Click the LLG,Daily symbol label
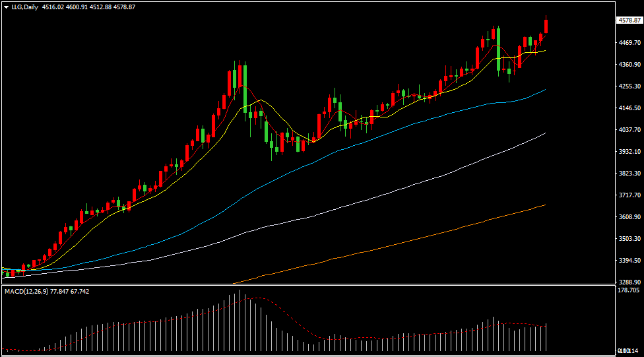This screenshot has width=644, height=357. pyautogui.click(x=24, y=7)
